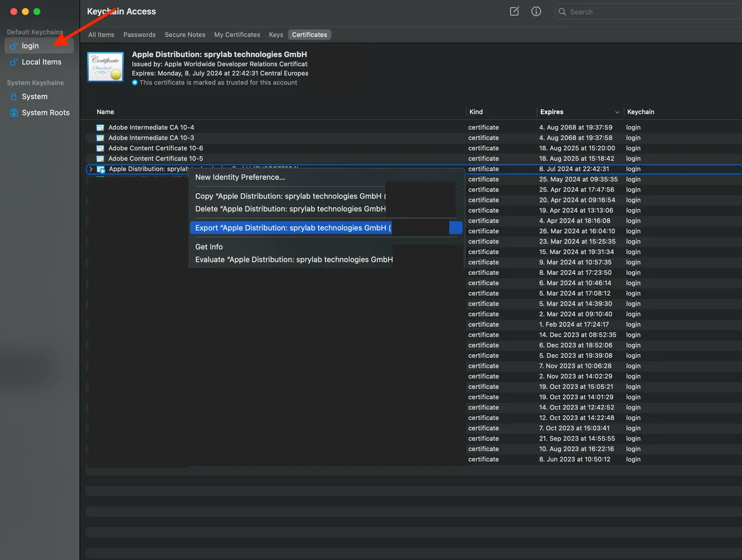
Task: Click the create new item pencil icon
Action: pos(514,11)
